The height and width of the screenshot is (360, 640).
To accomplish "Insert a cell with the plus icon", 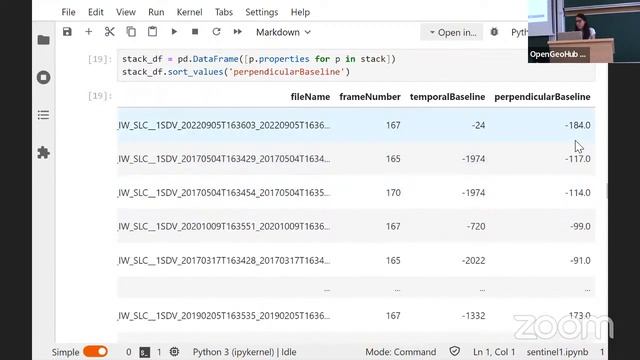I will coord(89,32).
